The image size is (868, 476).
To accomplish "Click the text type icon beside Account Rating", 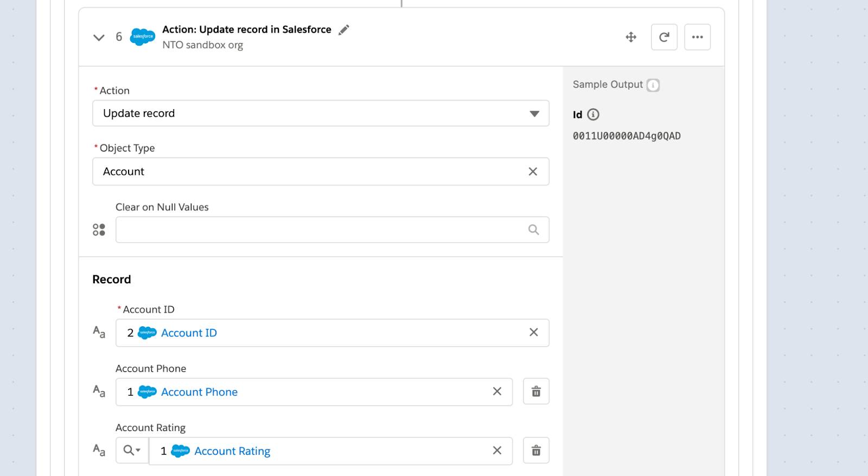I will 99,450.
